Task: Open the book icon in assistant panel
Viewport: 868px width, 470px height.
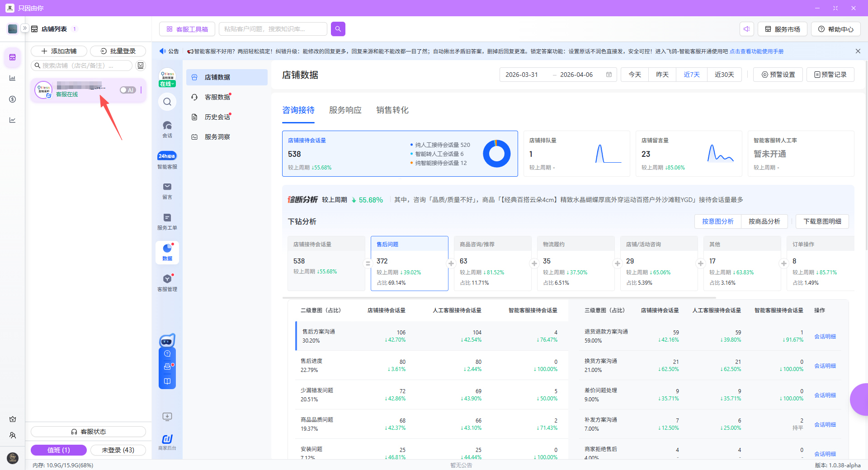Action: click(x=167, y=381)
